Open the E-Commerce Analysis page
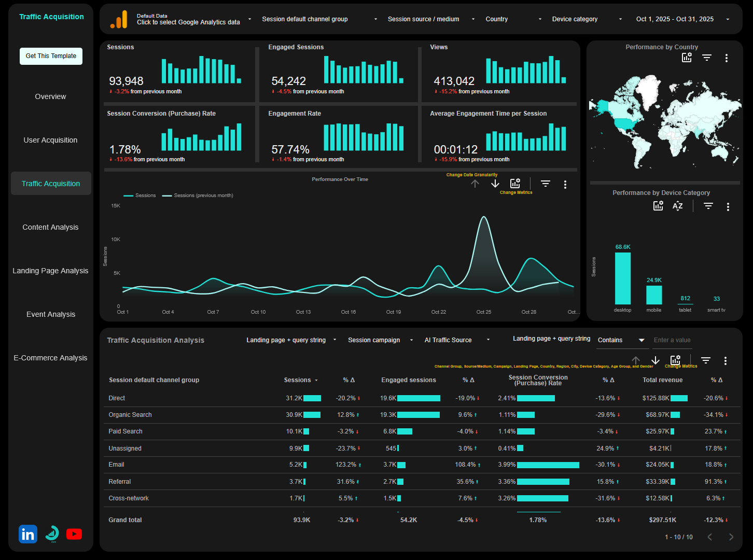Image resolution: width=753 pixels, height=560 pixels. (x=50, y=358)
